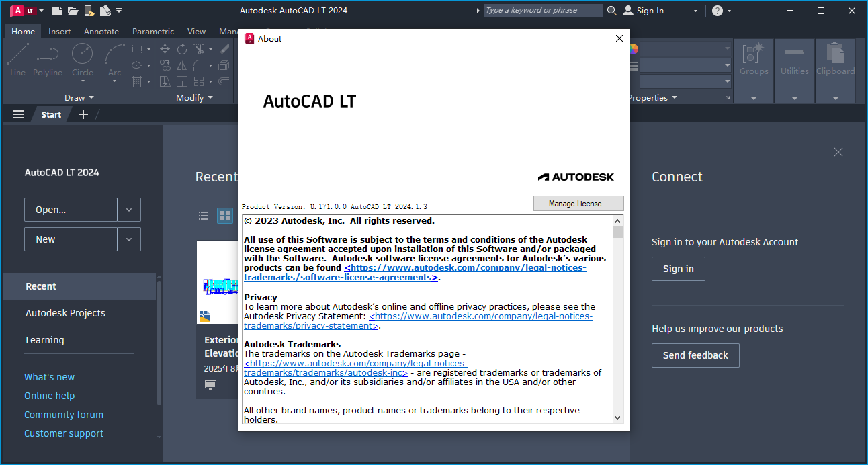This screenshot has height=465, width=868.
Task: Select the Rotate tool
Action: click(181, 48)
